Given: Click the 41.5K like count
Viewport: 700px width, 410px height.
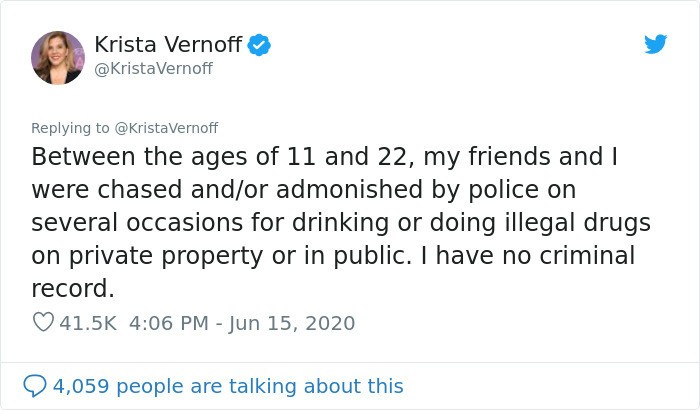Looking at the screenshot, I should 89,323.
